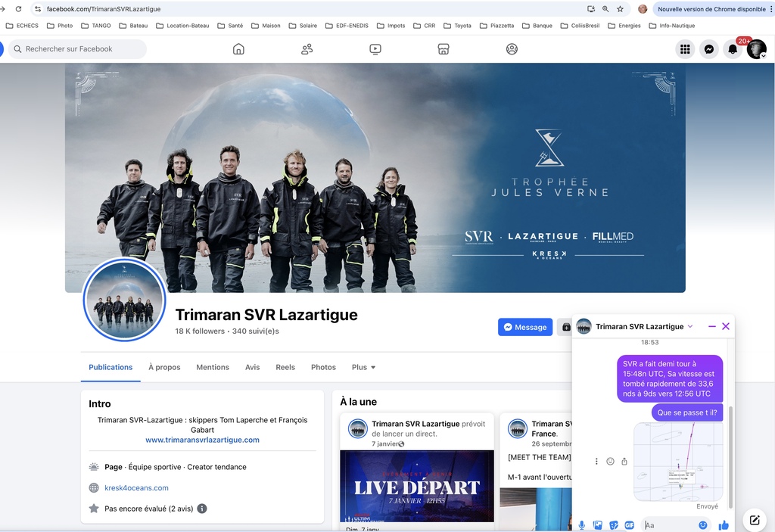
Task: Expand the chat header name chevron
Action: (690, 326)
